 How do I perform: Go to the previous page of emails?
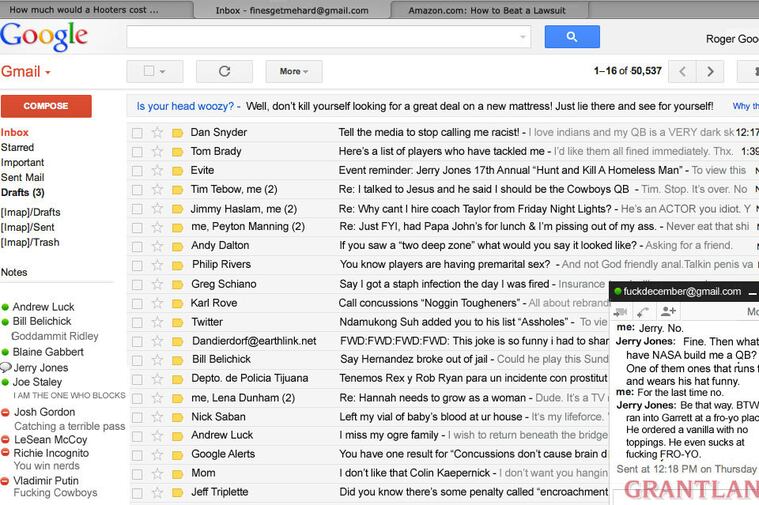(x=682, y=72)
